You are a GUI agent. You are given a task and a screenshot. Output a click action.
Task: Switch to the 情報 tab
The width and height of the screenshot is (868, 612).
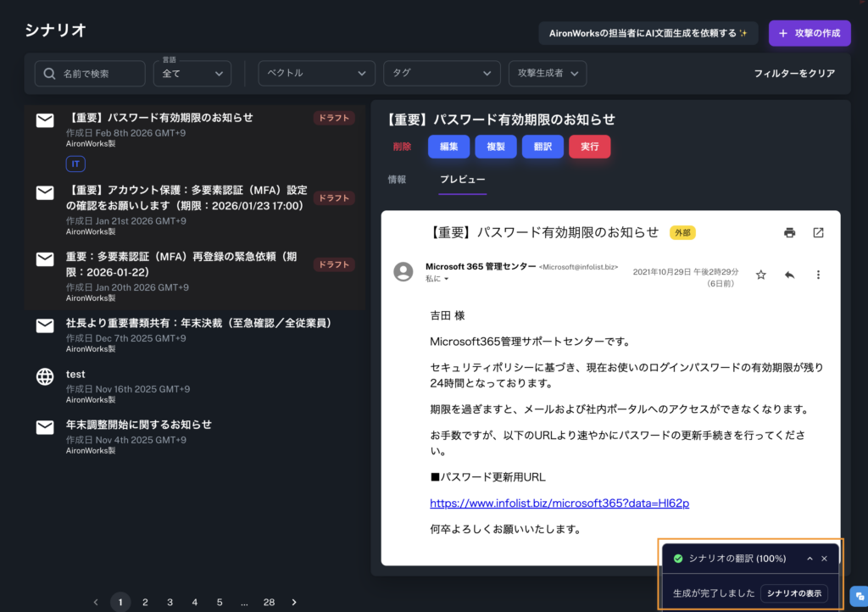(397, 180)
